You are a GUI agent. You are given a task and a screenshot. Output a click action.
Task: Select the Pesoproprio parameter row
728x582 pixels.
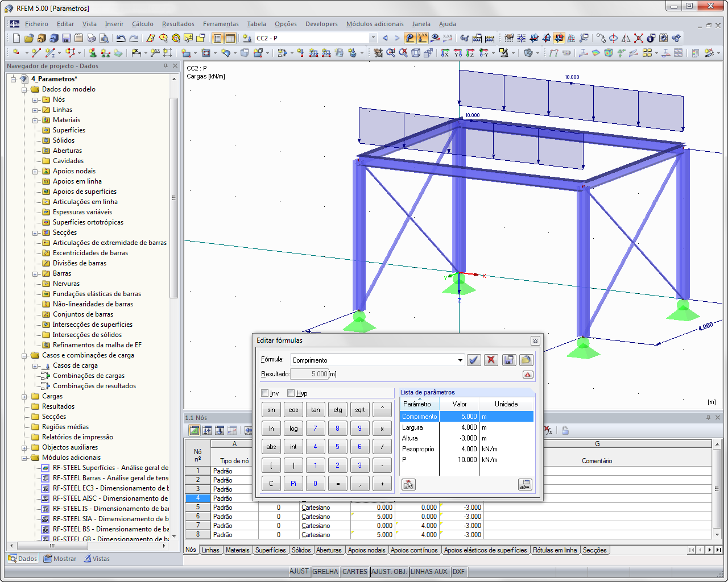tap(467, 449)
